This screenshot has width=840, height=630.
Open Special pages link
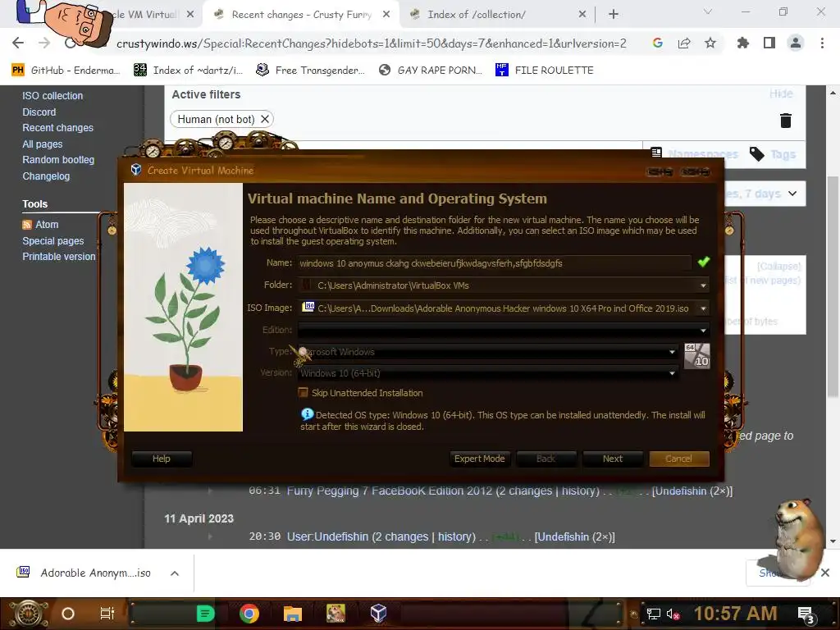point(53,240)
